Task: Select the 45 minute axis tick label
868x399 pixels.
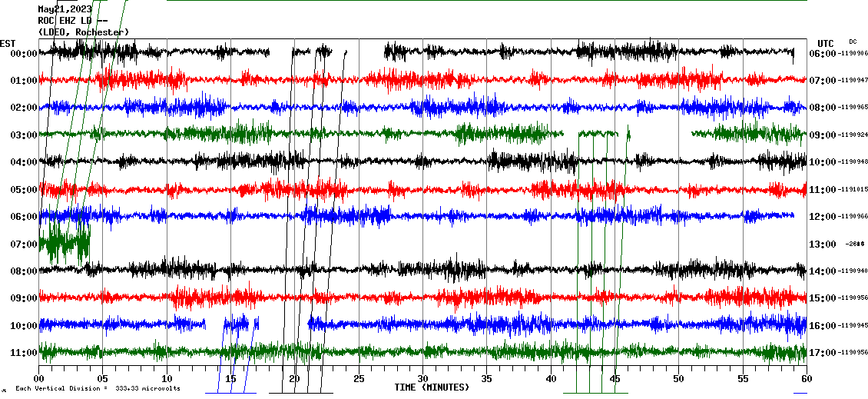Action: coord(614,379)
